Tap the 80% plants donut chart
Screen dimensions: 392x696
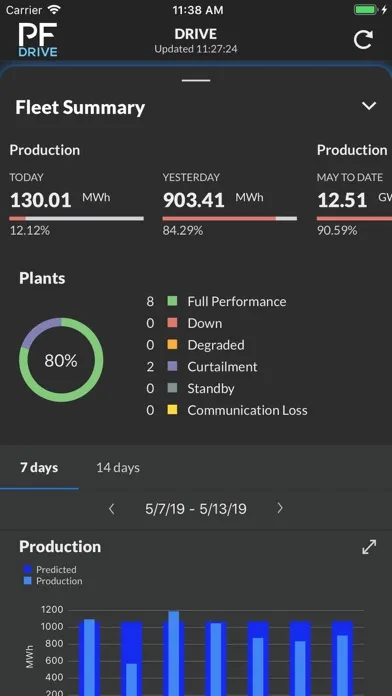pos(61,360)
